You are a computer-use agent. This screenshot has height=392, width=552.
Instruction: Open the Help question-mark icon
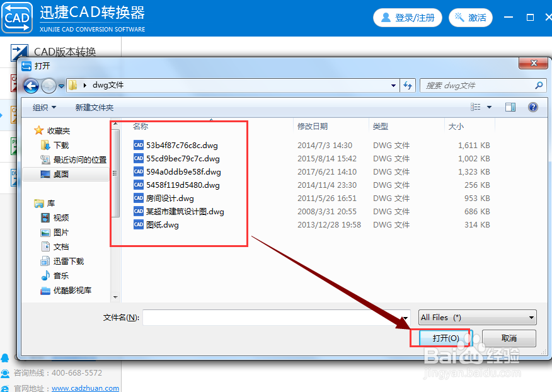click(x=533, y=107)
